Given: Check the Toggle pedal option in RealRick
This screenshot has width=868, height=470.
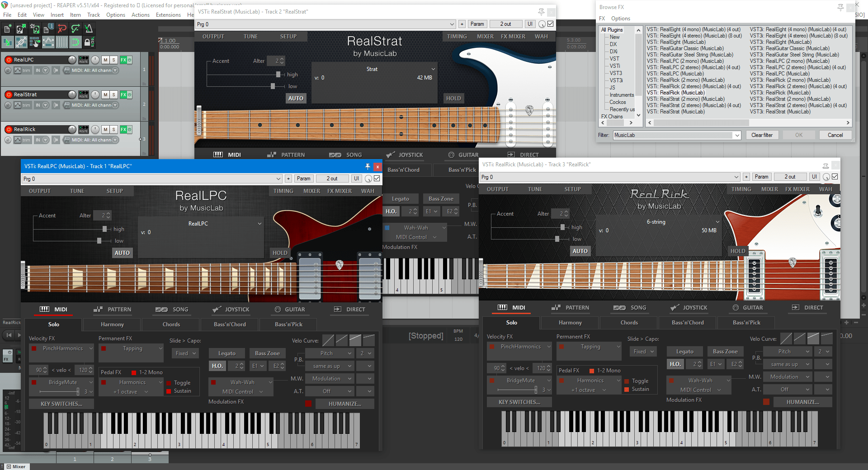Looking at the screenshot, I should point(627,381).
